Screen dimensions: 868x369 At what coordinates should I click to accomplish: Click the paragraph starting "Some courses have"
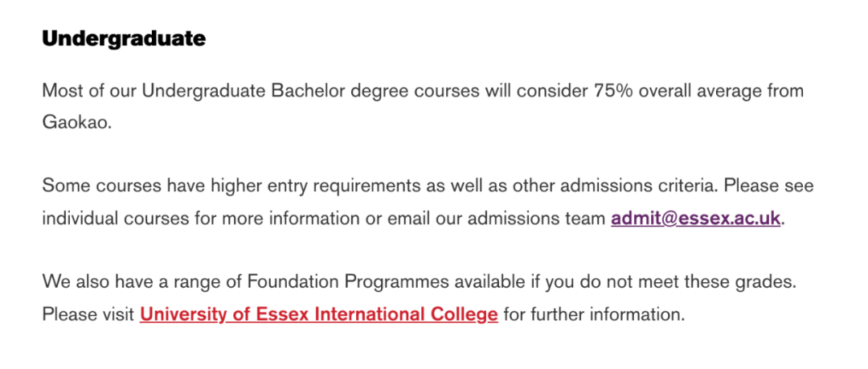point(428,203)
